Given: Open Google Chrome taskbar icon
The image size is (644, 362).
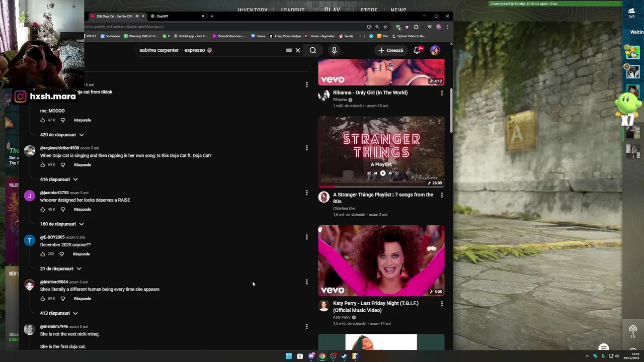Looking at the screenshot, I should [322, 356].
